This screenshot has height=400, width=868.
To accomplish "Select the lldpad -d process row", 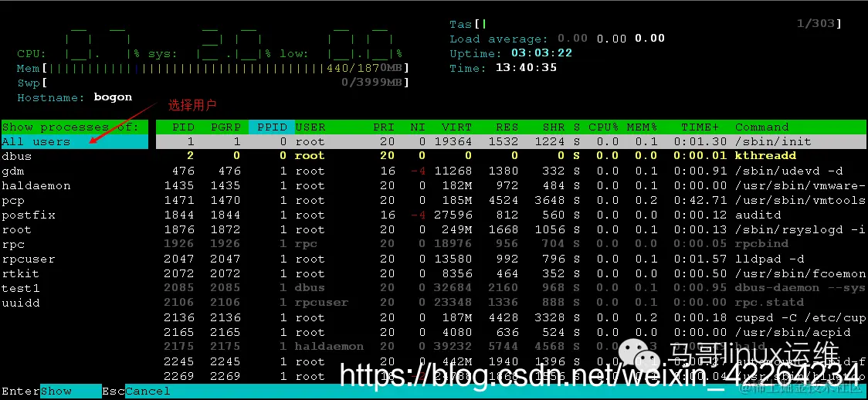I will (x=512, y=259).
